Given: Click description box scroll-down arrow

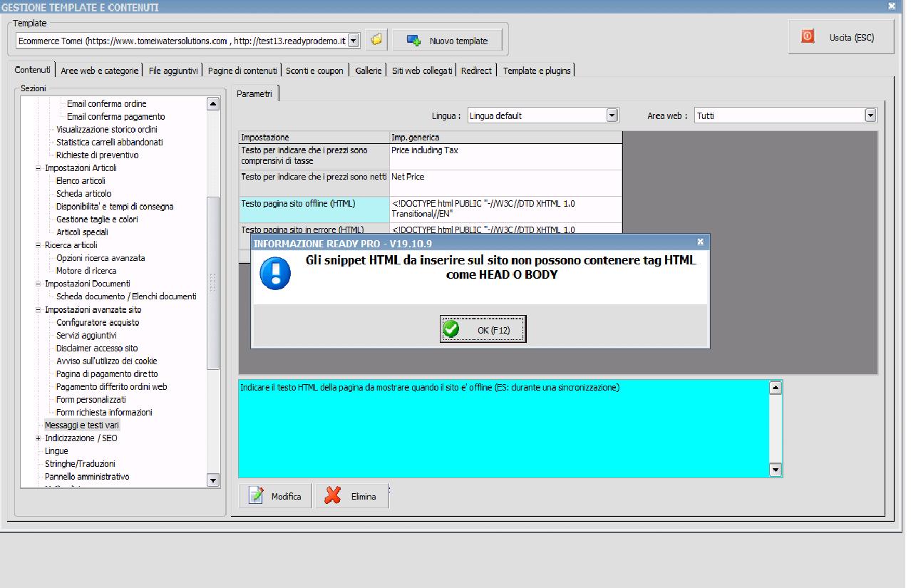Looking at the screenshot, I should click(x=776, y=470).
